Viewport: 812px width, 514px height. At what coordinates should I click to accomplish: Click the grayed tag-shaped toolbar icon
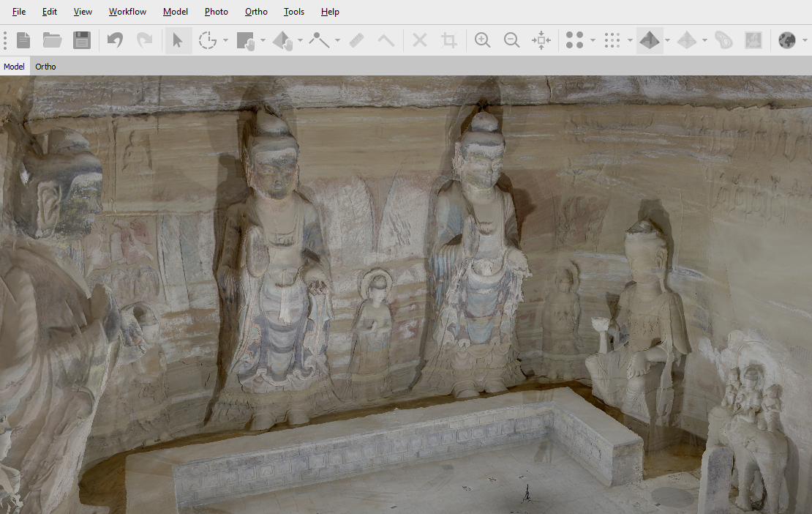(724, 40)
